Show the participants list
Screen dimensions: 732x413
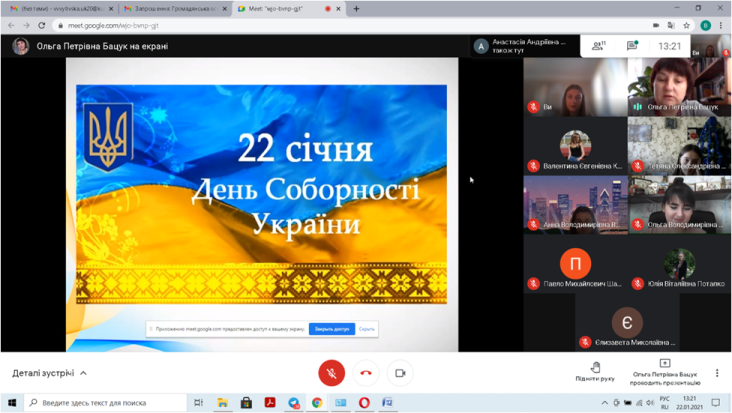pos(598,46)
